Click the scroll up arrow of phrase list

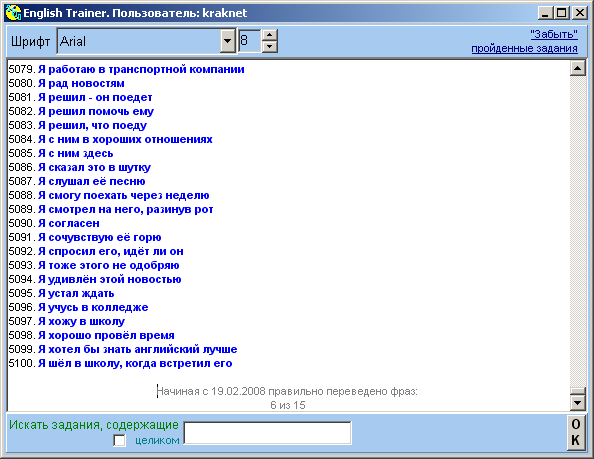tap(578, 68)
